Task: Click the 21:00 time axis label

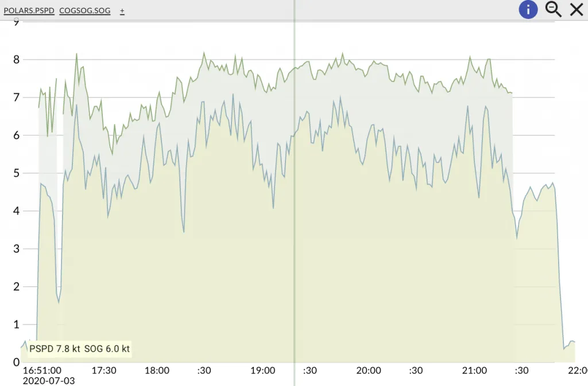Action: pos(474,371)
